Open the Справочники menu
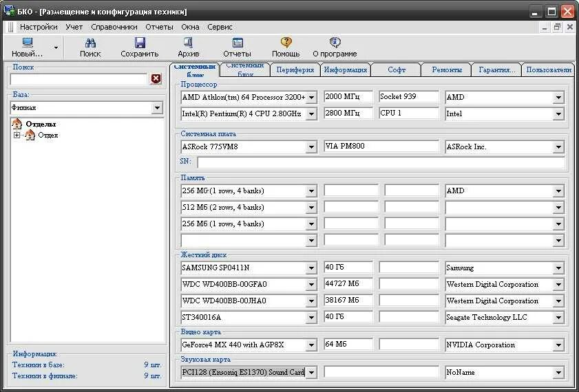 tap(114, 27)
